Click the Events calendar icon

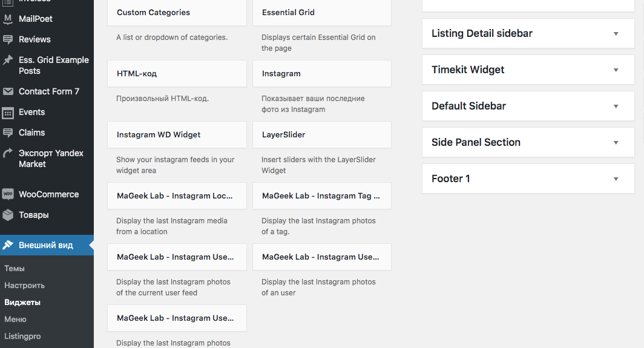pyautogui.click(x=8, y=113)
